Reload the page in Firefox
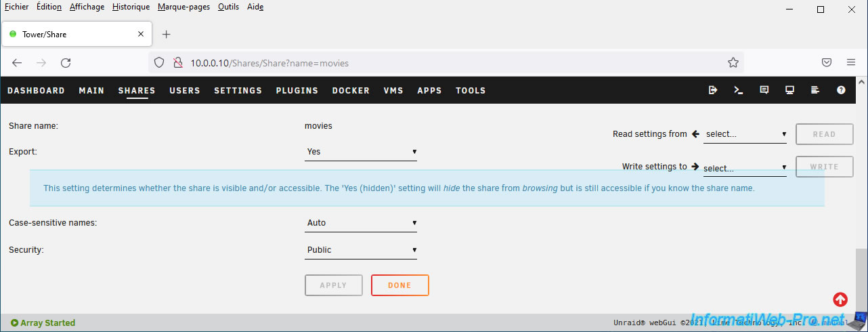Viewport: 868px width, 332px height. [66, 62]
